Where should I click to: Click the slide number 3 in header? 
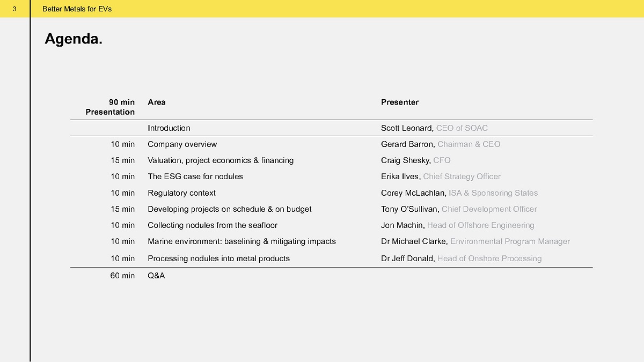tap(15, 9)
